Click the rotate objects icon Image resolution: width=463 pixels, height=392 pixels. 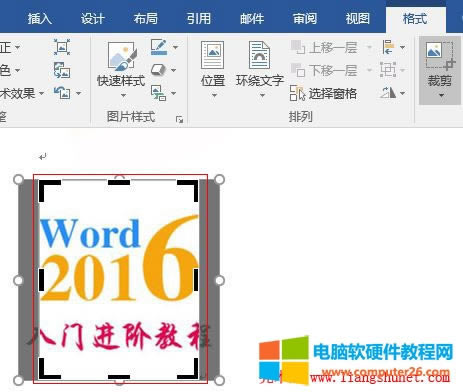388,92
